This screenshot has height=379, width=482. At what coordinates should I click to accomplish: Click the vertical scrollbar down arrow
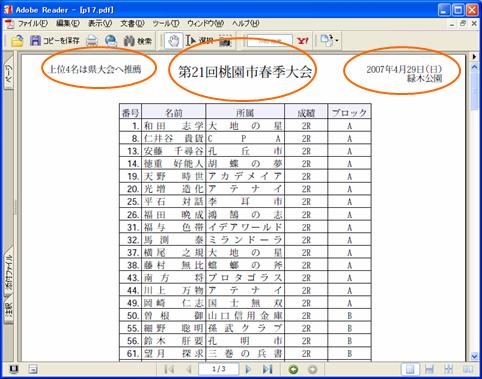coord(474,356)
